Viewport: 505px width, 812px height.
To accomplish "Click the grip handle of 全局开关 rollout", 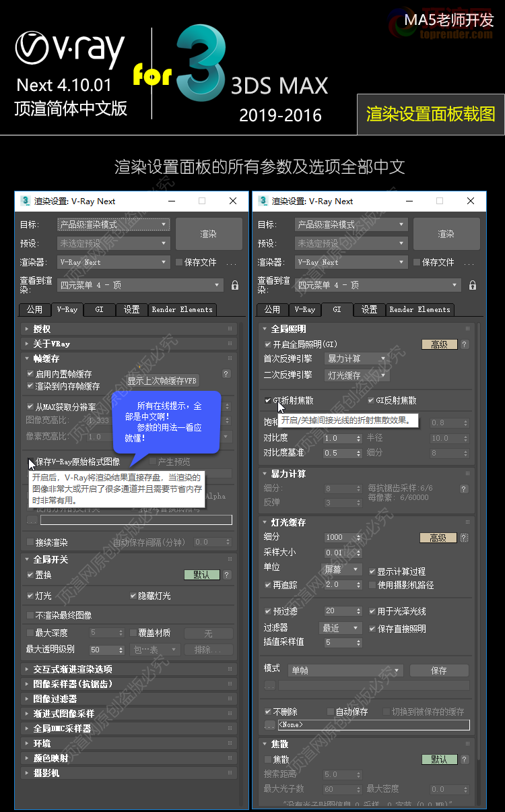I will pyautogui.click(x=230, y=559).
